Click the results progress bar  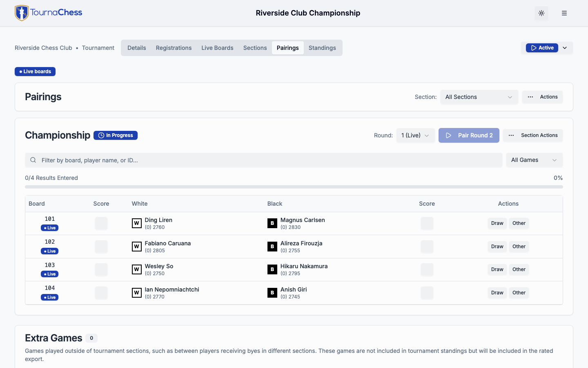click(294, 187)
